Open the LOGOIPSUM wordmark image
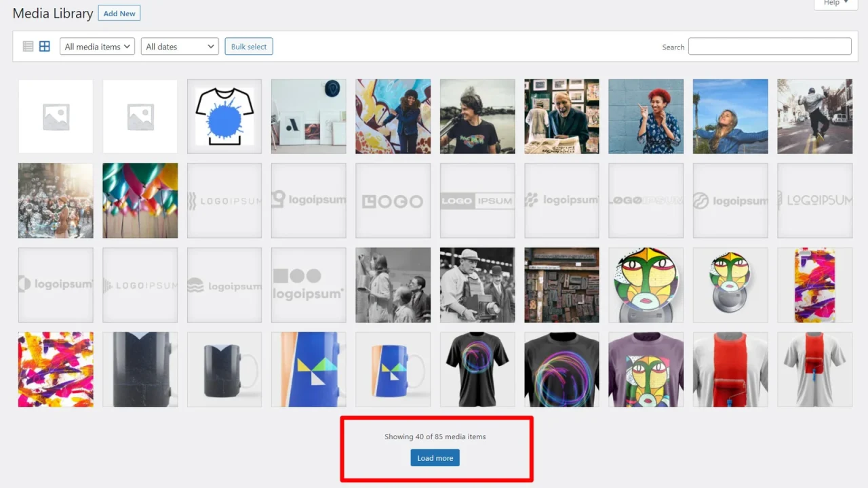 pyautogui.click(x=814, y=201)
